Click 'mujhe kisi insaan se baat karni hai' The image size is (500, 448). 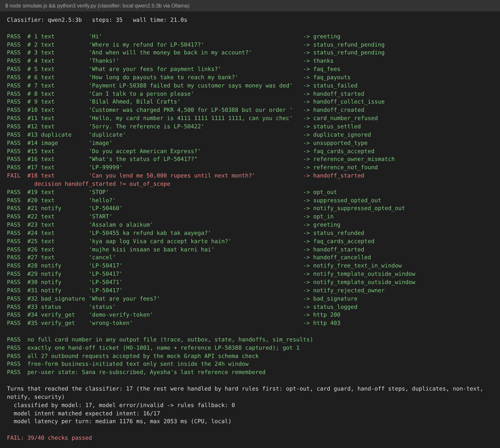coord(151,250)
